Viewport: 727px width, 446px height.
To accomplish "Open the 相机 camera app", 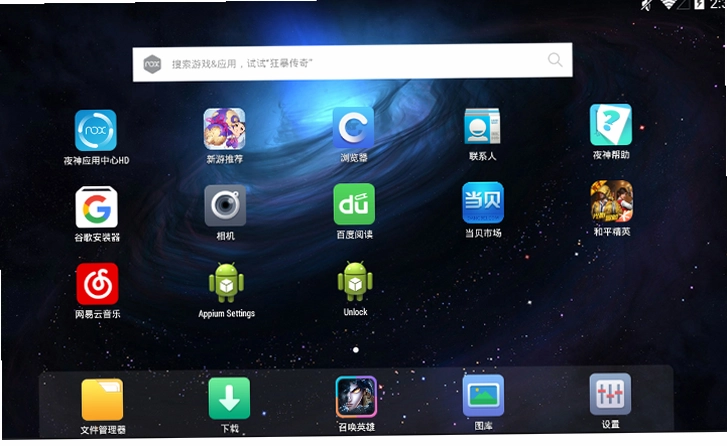I will point(225,205).
